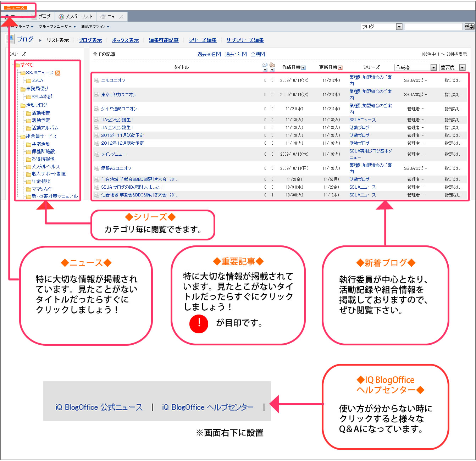This screenshot has width=476, height=461.
Task: Switch to ブログ表示 view
Action: coord(90,40)
